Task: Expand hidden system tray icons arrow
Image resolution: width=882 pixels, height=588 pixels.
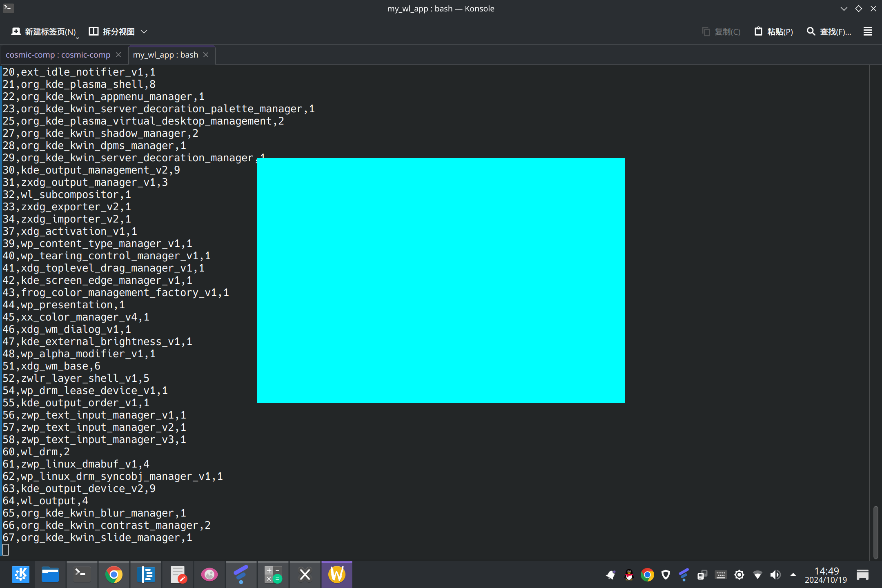Action: pos(793,575)
